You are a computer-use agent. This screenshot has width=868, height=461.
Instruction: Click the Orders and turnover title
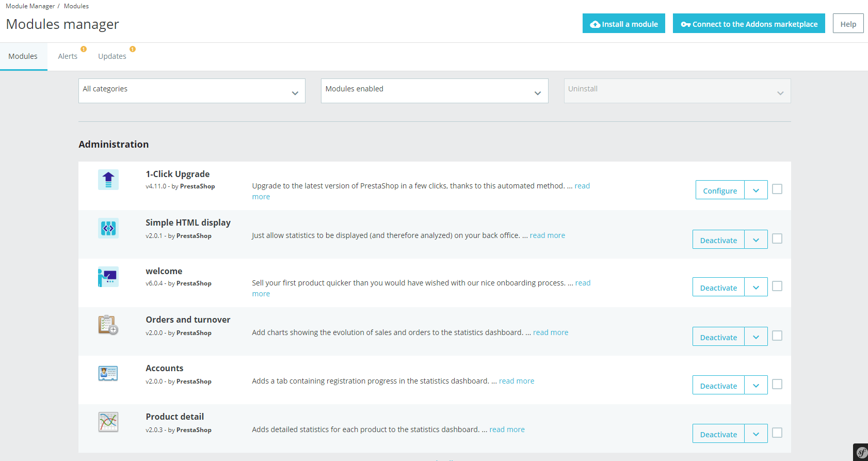[x=188, y=320]
